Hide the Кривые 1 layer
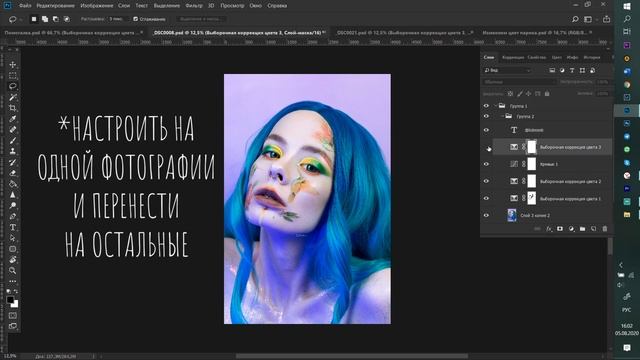Viewport: 640px width, 360px height. (486, 164)
